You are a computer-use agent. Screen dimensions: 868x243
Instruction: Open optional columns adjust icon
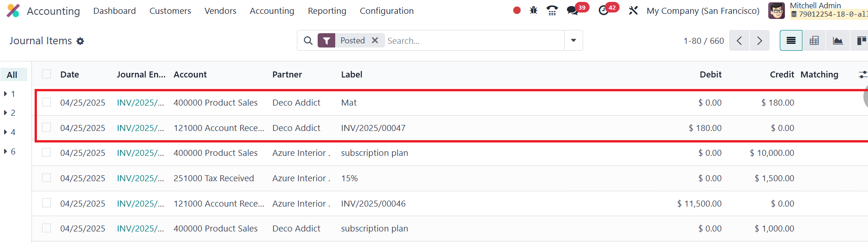(862, 74)
